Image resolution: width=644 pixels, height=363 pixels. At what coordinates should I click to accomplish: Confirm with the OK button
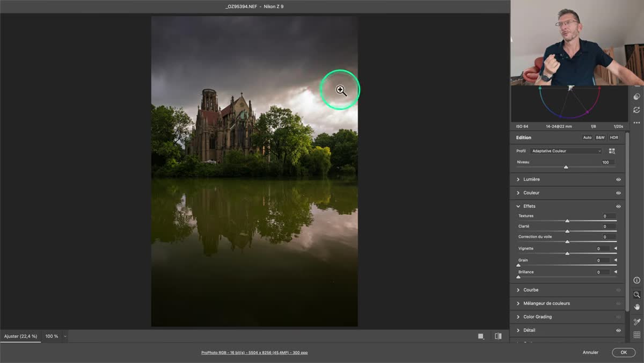tap(624, 352)
